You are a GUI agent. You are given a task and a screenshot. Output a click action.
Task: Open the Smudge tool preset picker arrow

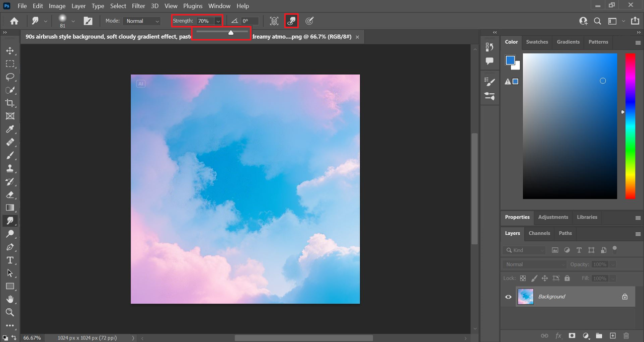46,21
